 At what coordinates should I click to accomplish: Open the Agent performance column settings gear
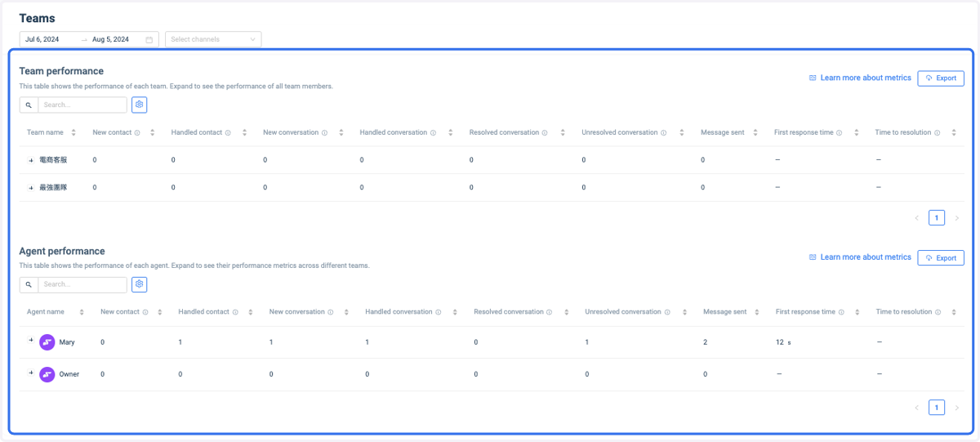pyautogui.click(x=140, y=284)
